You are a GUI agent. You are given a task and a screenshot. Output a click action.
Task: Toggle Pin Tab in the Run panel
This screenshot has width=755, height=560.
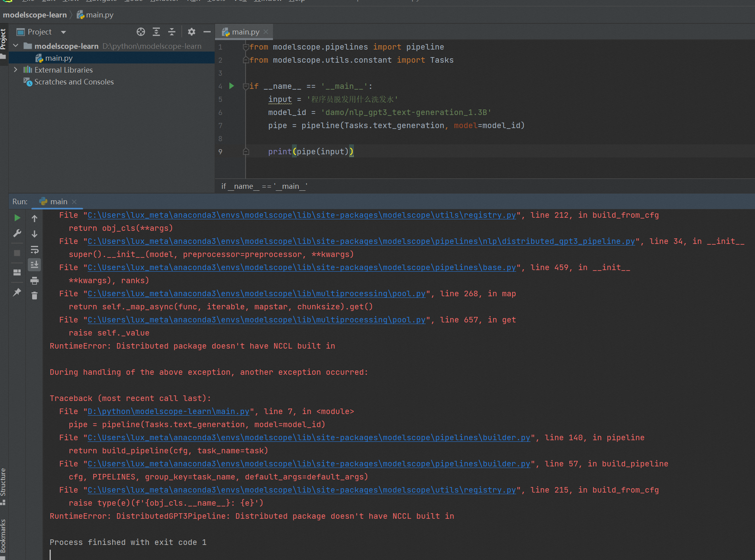click(17, 293)
